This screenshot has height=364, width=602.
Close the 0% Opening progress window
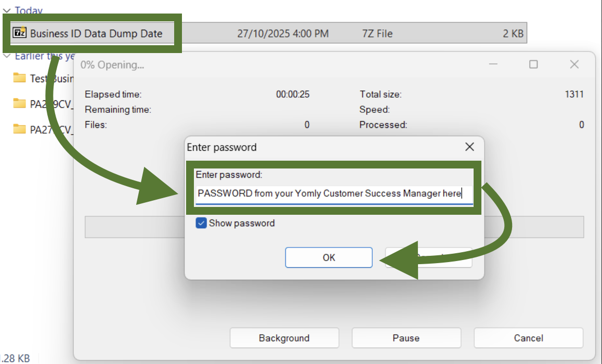click(574, 64)
